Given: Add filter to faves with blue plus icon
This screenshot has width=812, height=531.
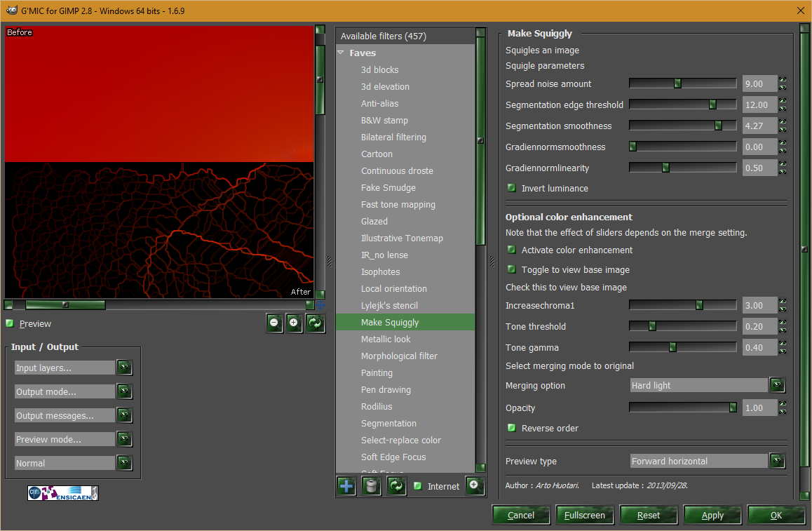Looking at the screenshot, I should (346, 486).
